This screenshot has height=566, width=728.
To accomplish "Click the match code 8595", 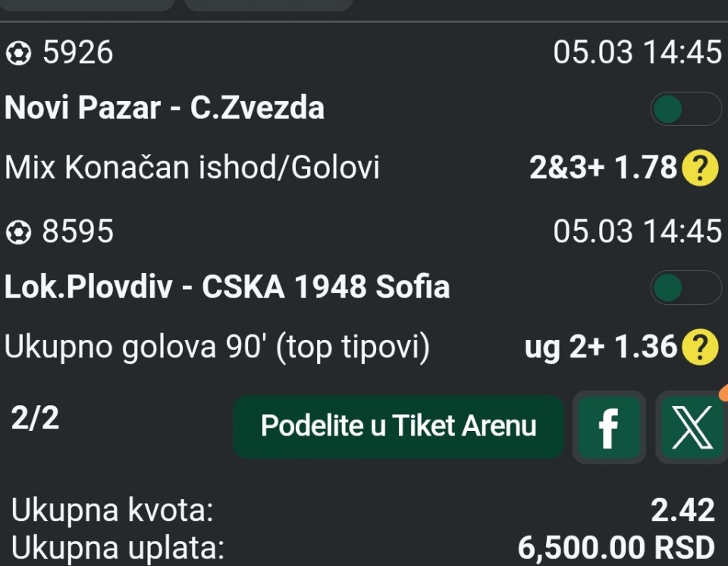I will [77, 233].
